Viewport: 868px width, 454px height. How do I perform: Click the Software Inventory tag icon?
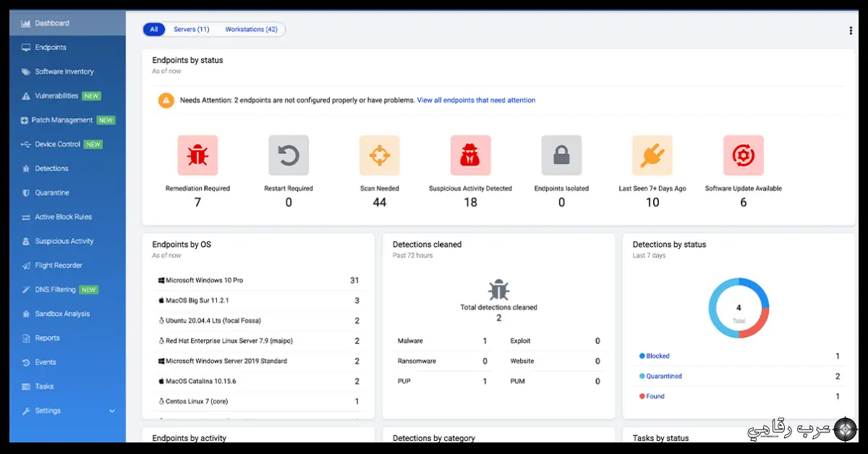coord(26,72)
